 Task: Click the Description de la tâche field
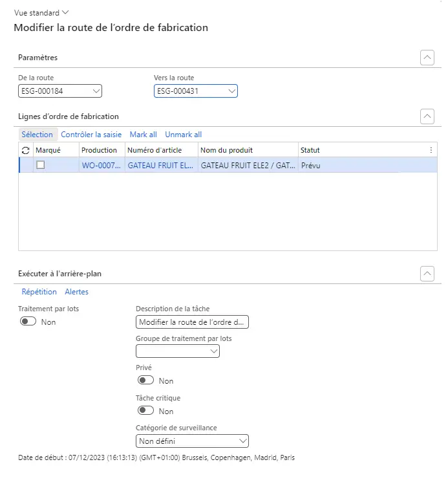[192, 322]
